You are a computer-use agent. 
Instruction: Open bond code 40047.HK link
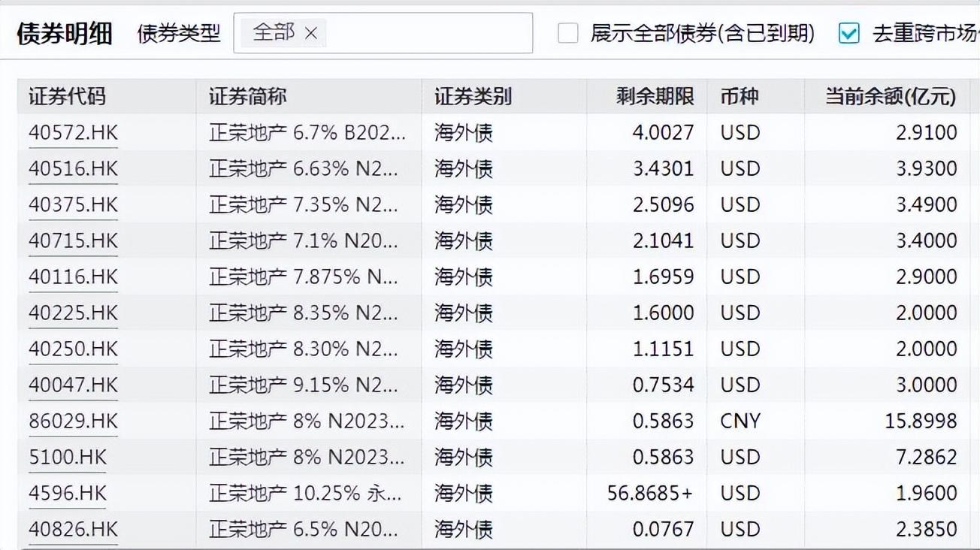[x=74, y=385]
